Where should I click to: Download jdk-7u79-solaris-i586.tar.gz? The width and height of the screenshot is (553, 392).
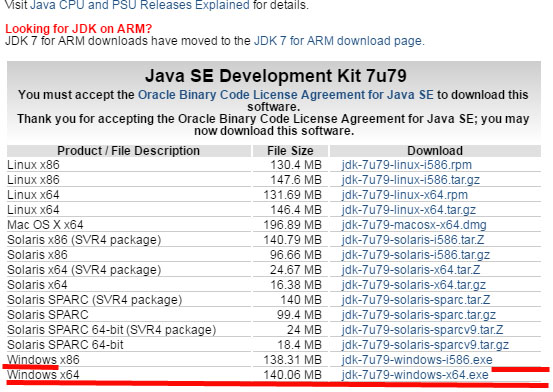tap(415, 255)
